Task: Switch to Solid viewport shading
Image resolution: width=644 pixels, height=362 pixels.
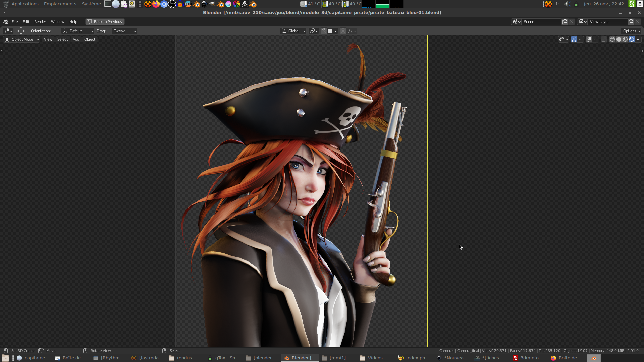Action: (x=619, y=39)
